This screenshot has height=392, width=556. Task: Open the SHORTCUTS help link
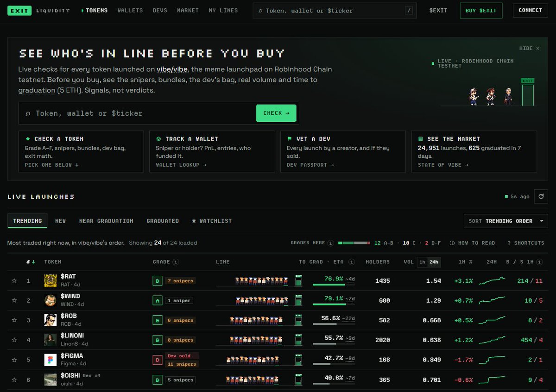pyautogui.click(x=526, y=243)
